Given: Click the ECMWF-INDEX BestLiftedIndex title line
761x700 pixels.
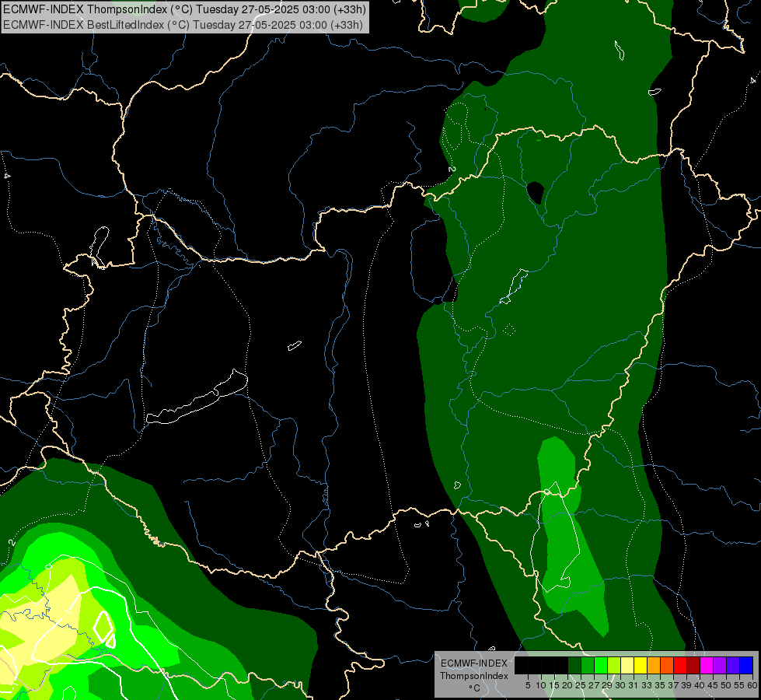Looking at the screenshot, I should (x=183, y=25).
